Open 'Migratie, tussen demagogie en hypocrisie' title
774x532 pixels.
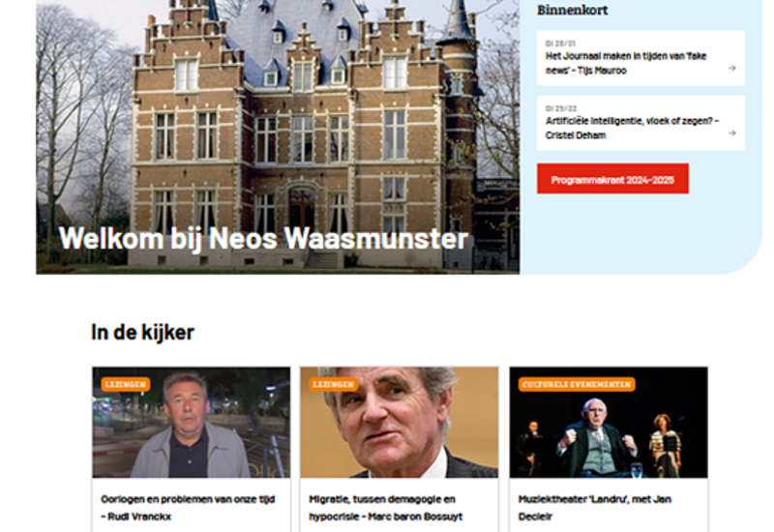pyautogui.click(x=385, y=508)
